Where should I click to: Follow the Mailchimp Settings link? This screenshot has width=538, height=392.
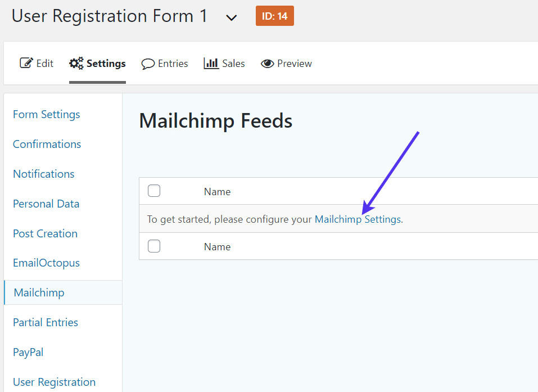point(358,219)
